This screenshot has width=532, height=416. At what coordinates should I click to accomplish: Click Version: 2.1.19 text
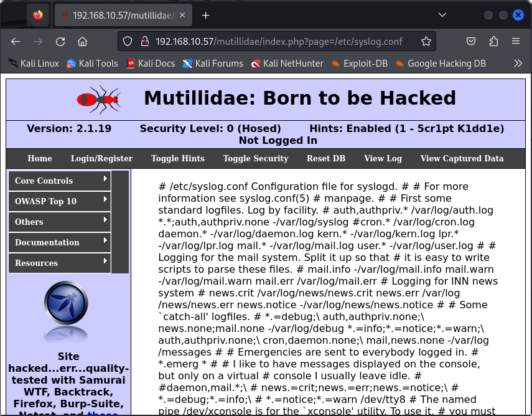(69, 128)
